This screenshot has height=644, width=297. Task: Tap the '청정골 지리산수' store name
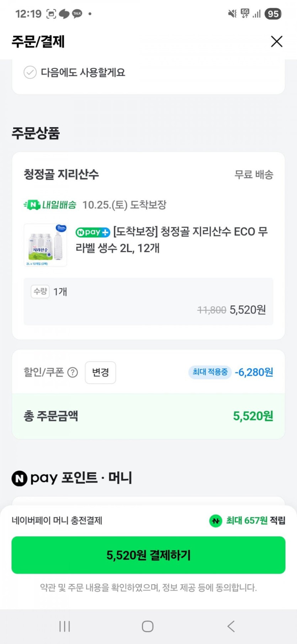tap(61, 174)
